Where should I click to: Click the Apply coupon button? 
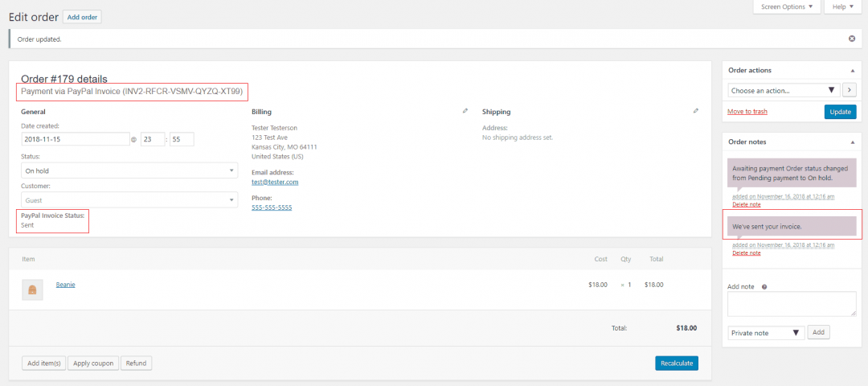coord(93,363)
